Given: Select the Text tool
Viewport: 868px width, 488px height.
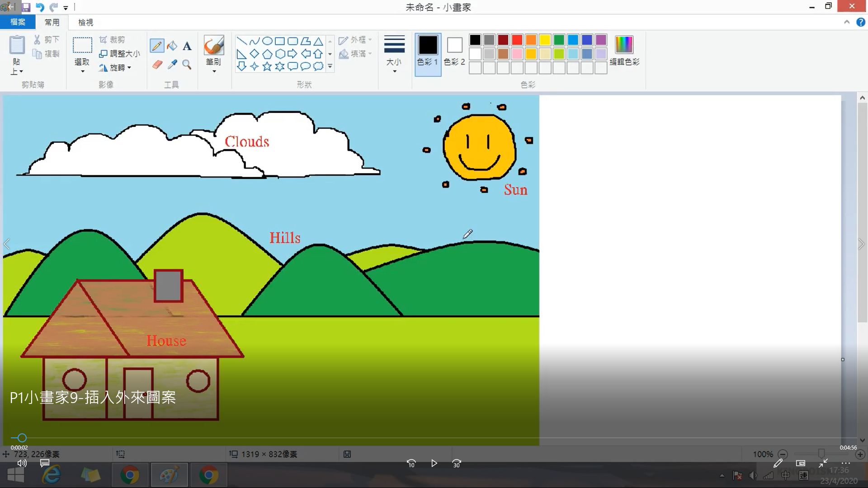Looking at the screenshot, I should [x=187, y=46].
